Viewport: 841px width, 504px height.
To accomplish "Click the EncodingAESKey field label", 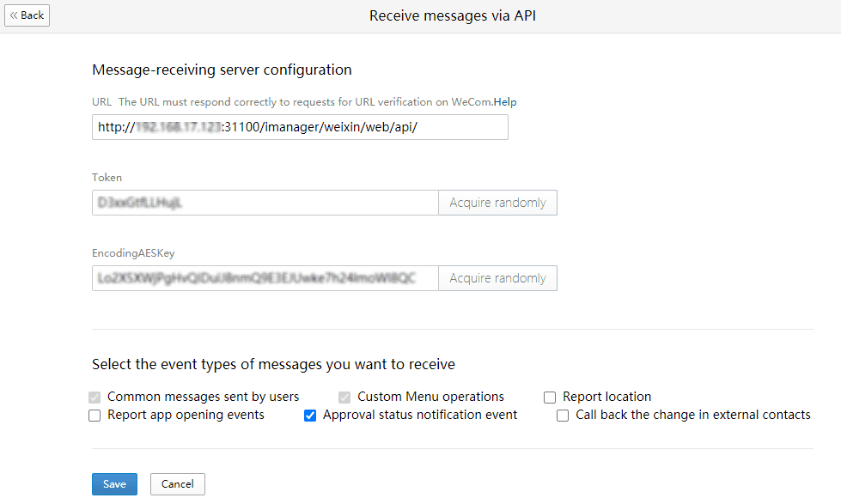I will click(x=133, y=253).
